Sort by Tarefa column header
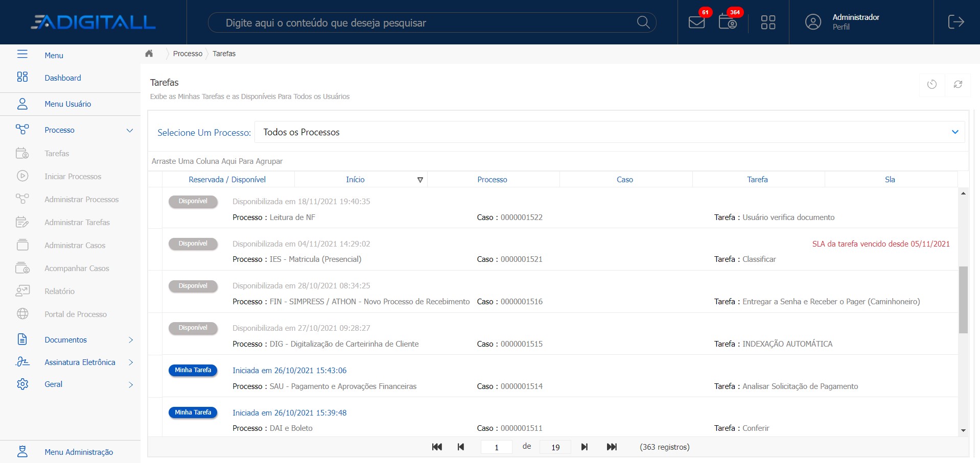 click(757, 180)
